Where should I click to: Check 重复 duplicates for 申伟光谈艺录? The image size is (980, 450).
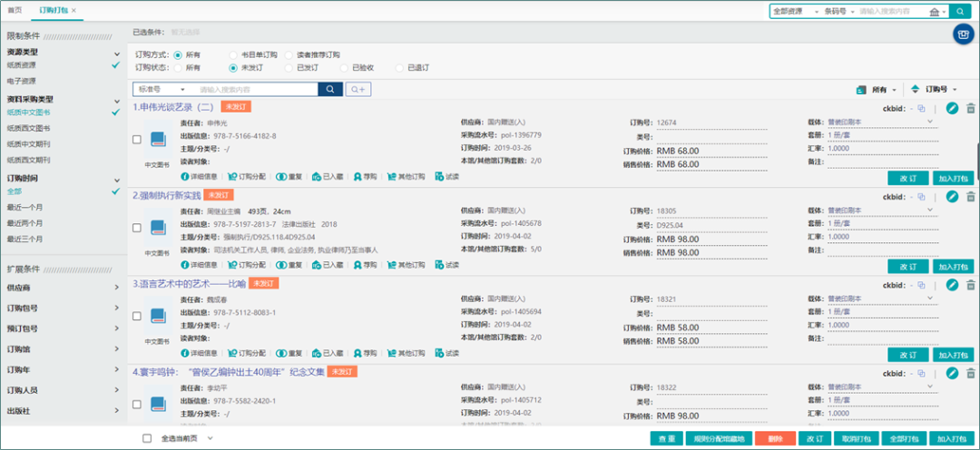pyautogui.click(x=289, y=176)
